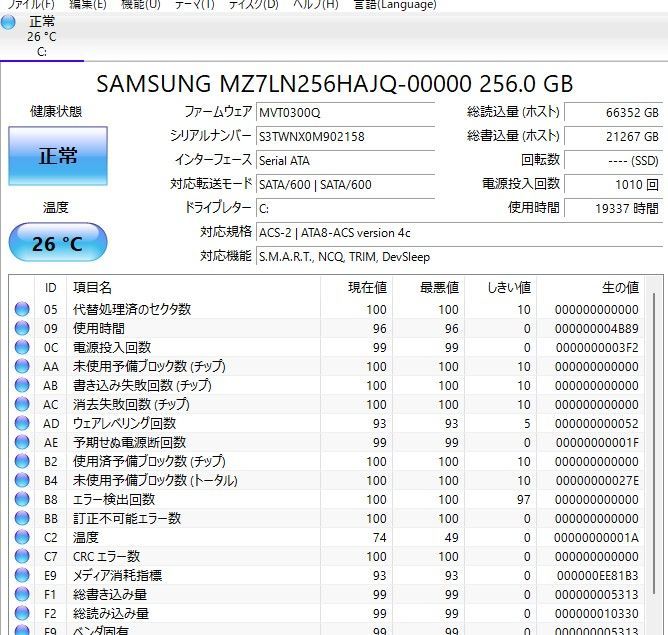Click the interface field Serial ATA
The image size is (668, 635).
pos(345,161)
